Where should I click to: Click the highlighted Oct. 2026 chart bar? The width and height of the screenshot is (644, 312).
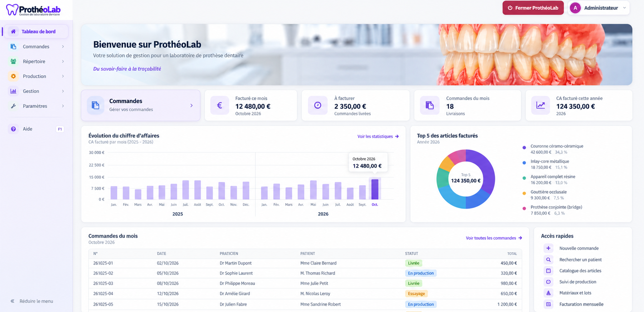(x=375, y=189)
